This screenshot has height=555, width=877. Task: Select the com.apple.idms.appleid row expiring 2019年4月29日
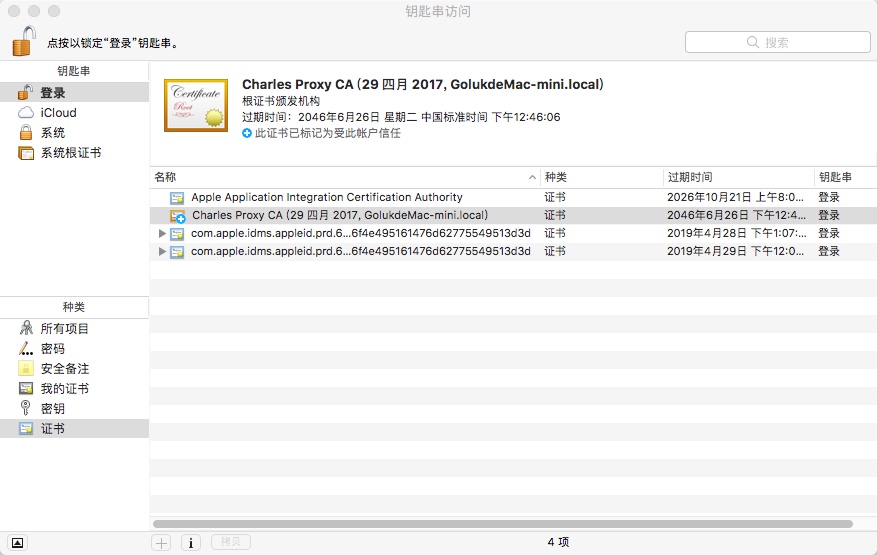click(x=513, y=251)
